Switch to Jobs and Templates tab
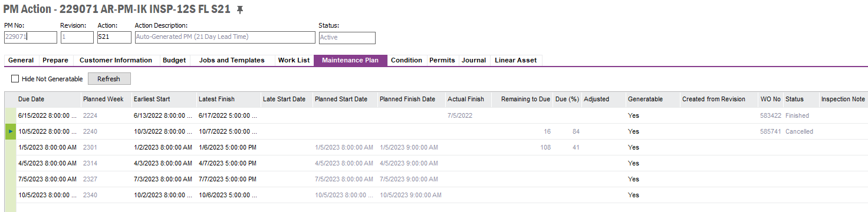 232,60
